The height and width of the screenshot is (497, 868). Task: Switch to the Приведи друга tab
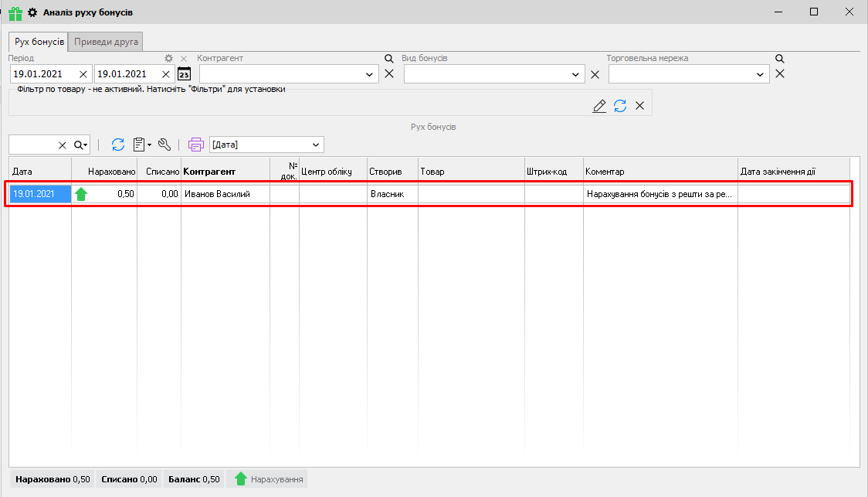tap(106, 42)
